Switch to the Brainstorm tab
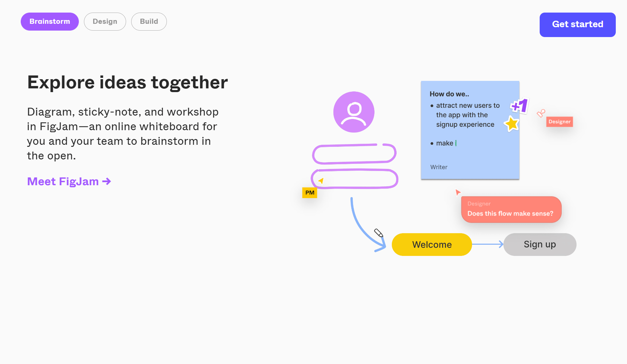 [50, 21]
